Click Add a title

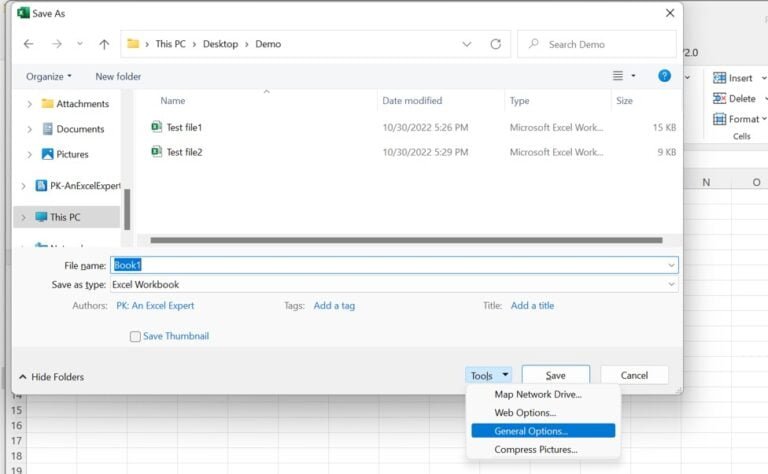pos(532,306)
